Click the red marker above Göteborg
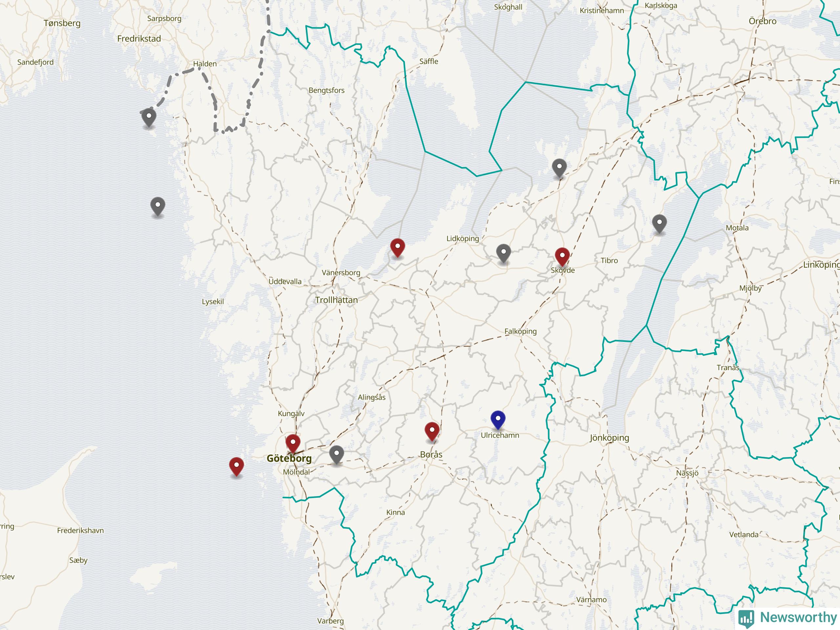Screen dimensions: 840x630 tap(293, 444)
